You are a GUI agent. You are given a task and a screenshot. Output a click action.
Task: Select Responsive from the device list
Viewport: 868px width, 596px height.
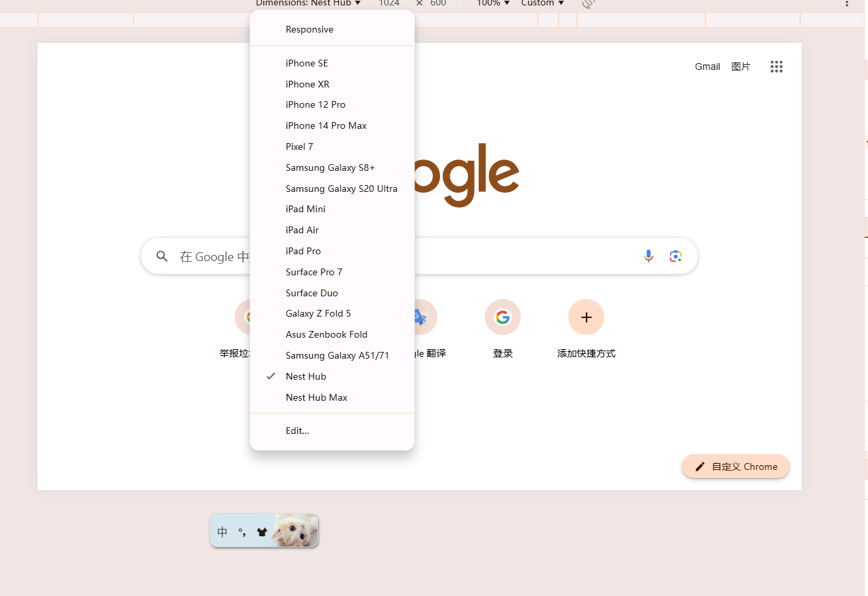pyautogui.click(x=332, y=29)
